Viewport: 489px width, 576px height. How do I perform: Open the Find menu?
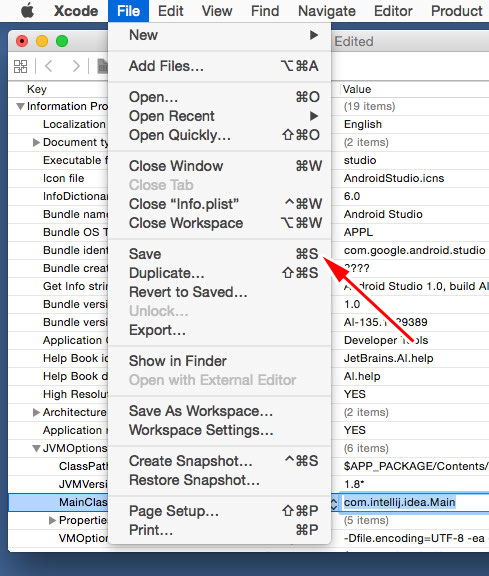265,11
